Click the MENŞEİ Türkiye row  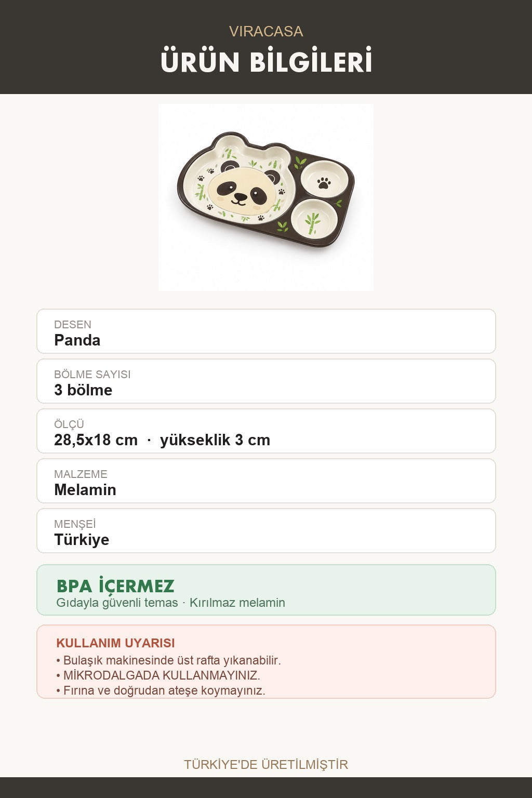click(x=266, y=531)
